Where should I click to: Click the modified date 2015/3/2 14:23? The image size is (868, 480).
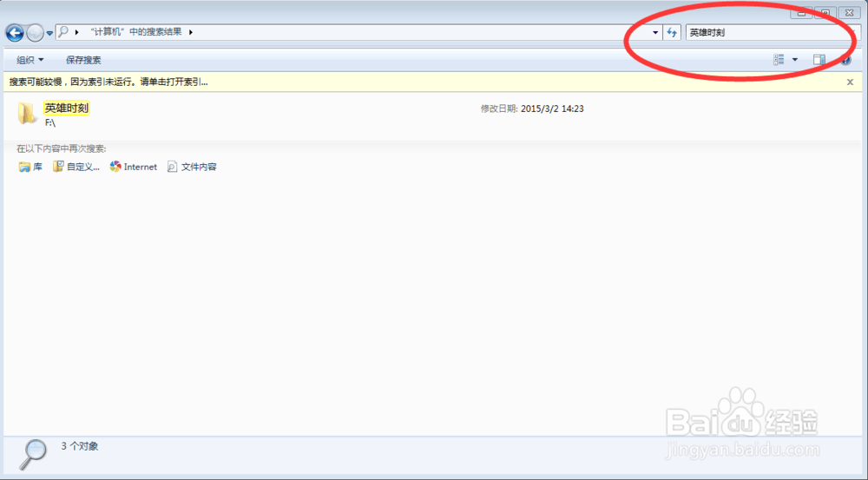[552, 108]
